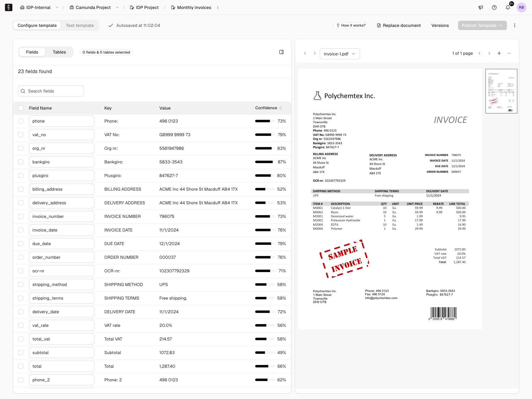Click the IDP-Internal breadcrumb icon

pyautogui.click(x=22, y=7)
